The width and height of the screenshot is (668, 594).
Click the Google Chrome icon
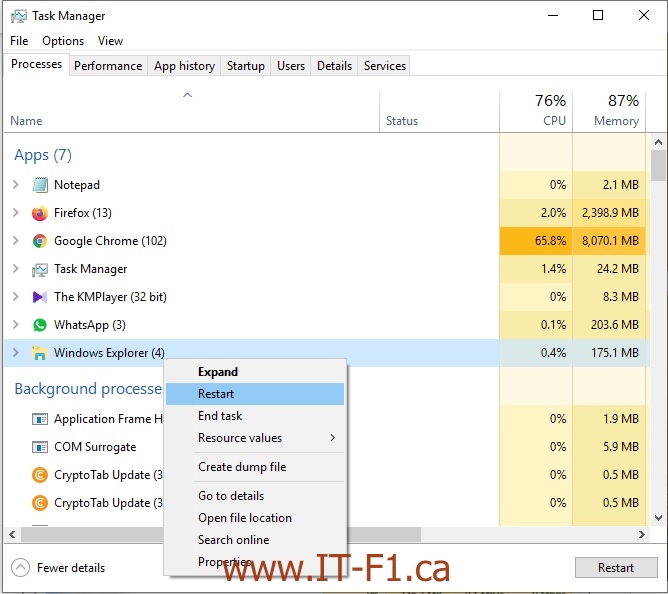(x=40, y=241)
